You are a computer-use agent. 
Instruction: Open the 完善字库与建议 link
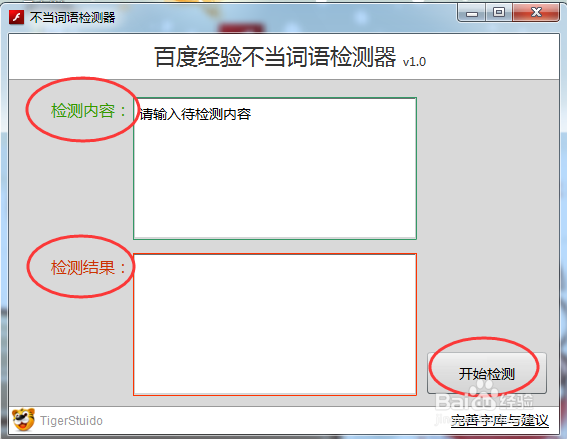[x=500, y=421]
